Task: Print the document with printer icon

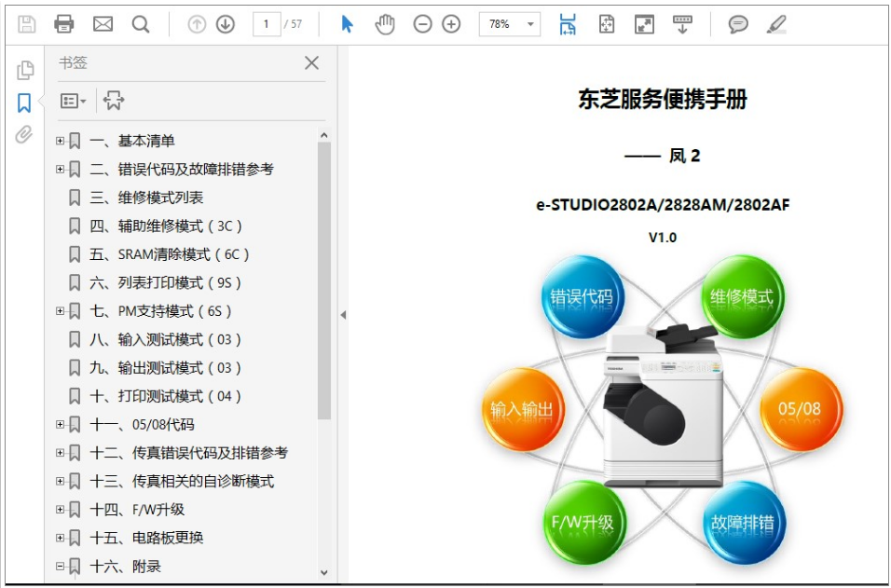Action: (63, 24)
